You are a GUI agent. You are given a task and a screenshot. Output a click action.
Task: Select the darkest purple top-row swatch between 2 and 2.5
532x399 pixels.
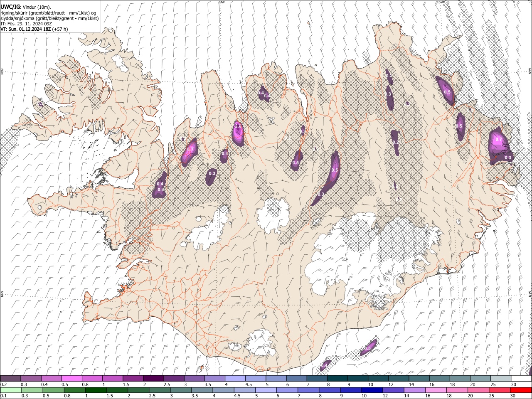pos(153,379)
